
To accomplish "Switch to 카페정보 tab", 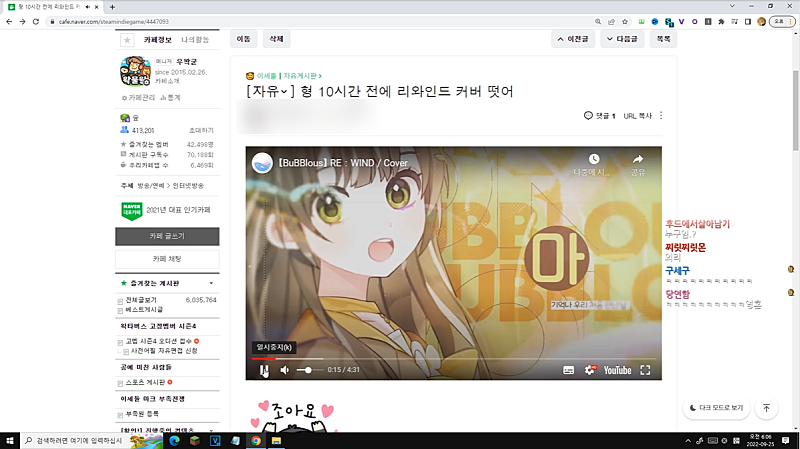I will pyautogui.click(x=158, y=40).
